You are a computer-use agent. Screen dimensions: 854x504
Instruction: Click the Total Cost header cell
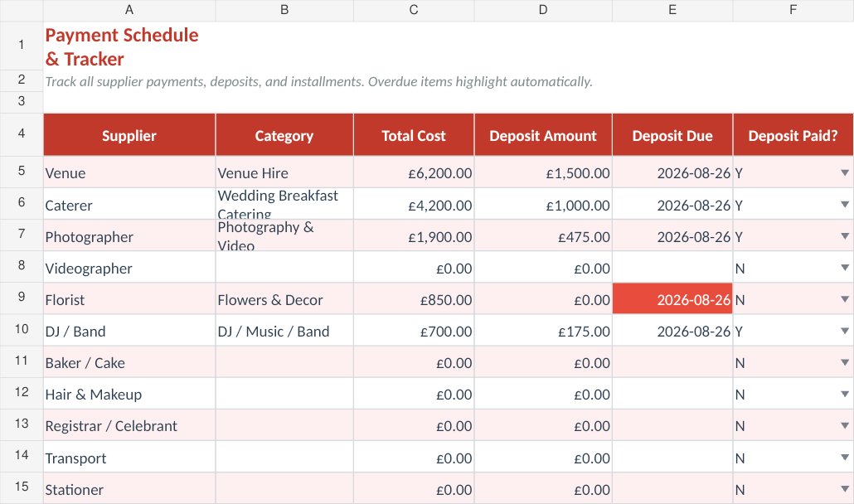click(x=414, y=135)
